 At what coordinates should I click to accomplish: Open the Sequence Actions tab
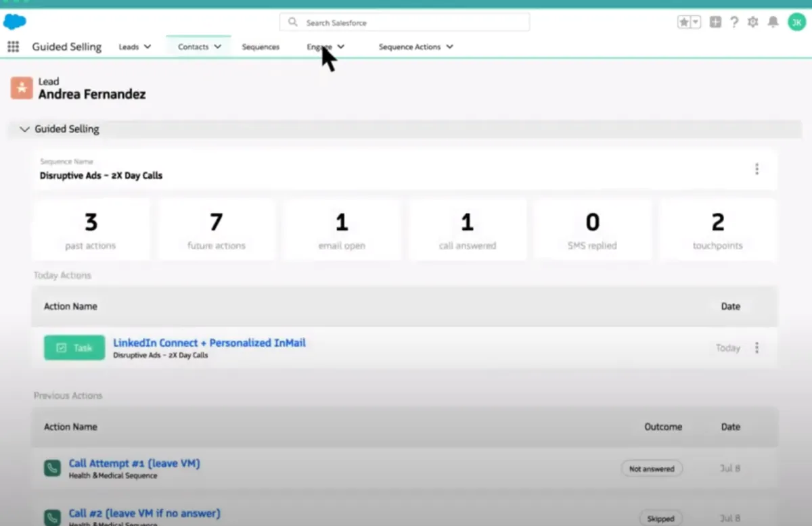(x=409, y=47)
